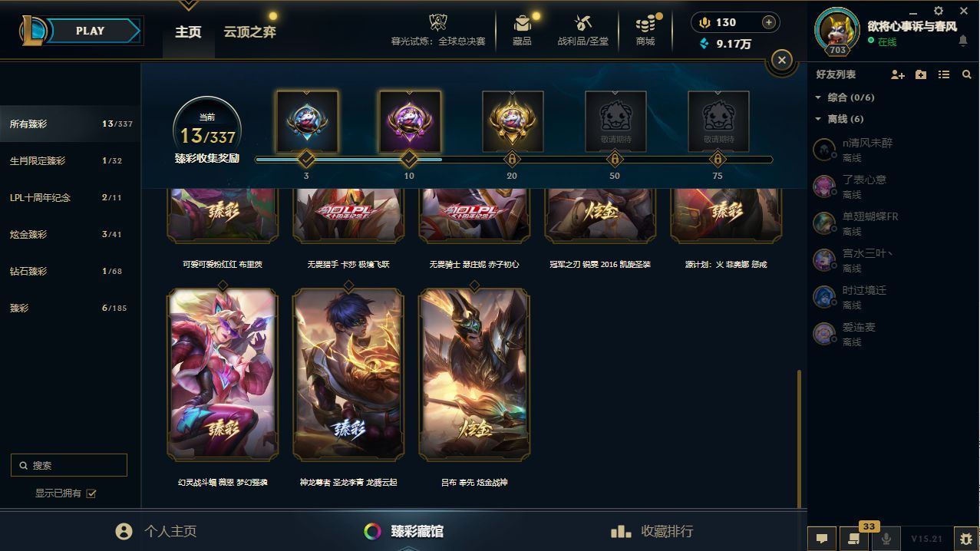The height and width of the screenshot is (551, 980).
Task: Click the PLAY button
Action: click(91, 31)
